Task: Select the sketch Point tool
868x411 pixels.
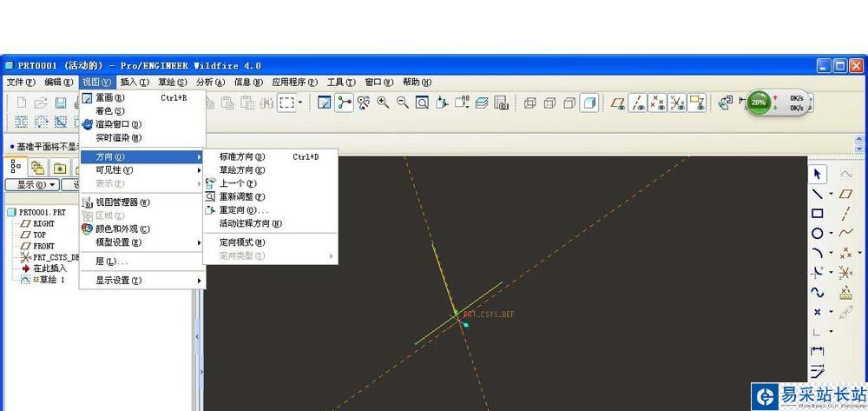Action: [x=818, y=312]
